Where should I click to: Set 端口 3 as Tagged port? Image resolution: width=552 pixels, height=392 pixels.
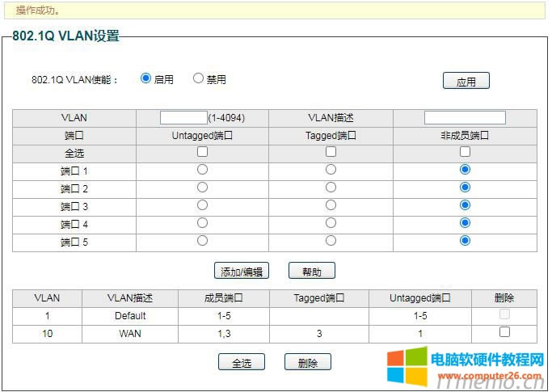coord(331,205)
